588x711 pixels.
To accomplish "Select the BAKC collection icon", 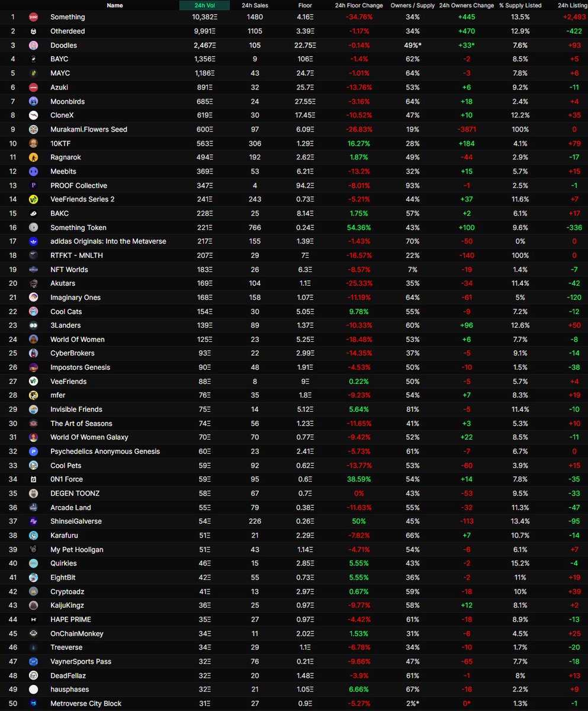I will coord(34,213).
